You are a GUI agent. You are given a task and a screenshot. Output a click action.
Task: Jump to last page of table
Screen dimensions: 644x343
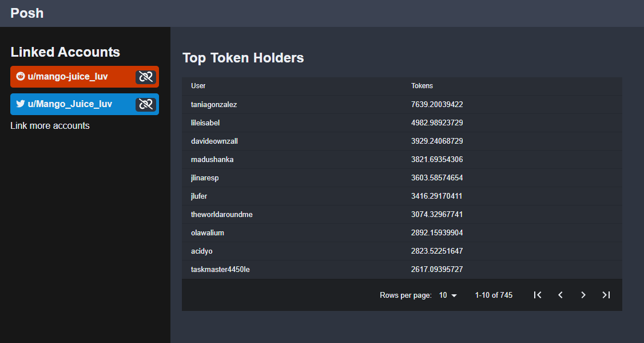606,295
